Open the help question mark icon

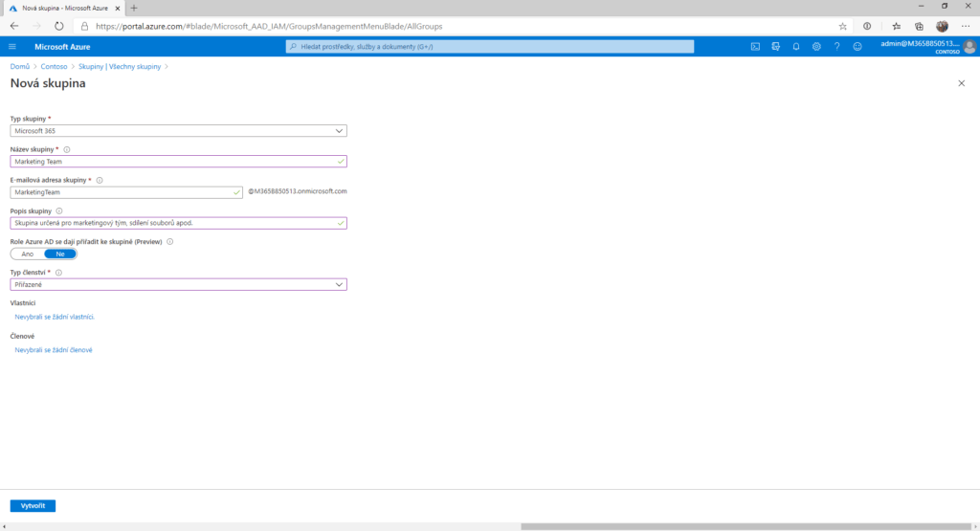point(836,46)
